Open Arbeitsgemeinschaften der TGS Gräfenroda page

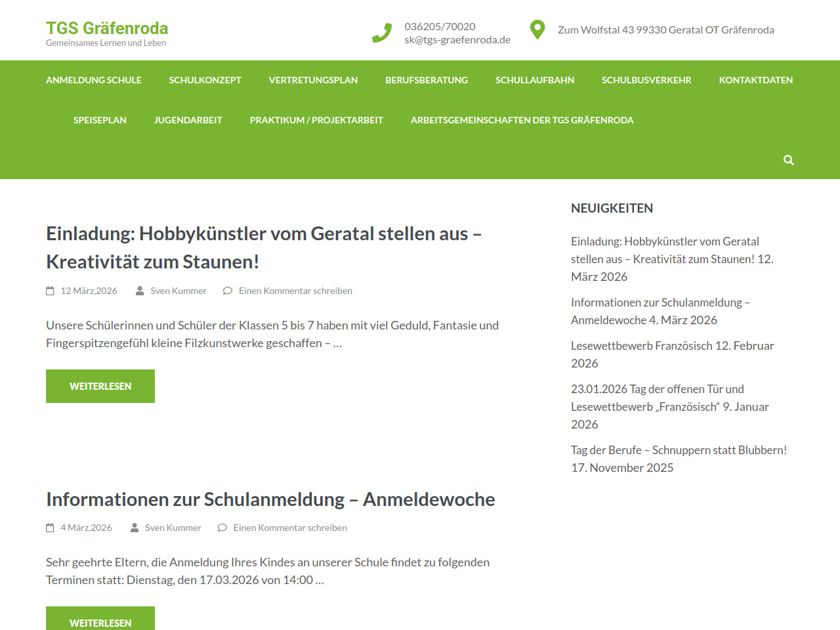[522, 120]
